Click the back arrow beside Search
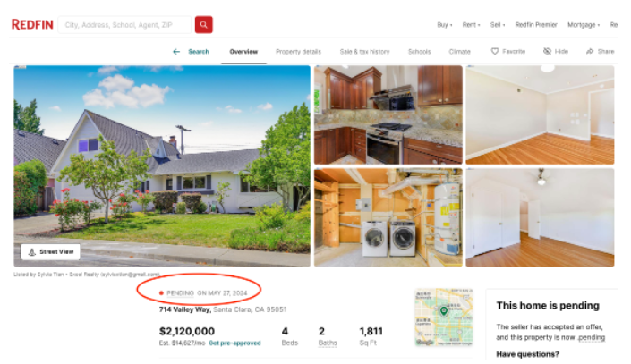The width and height of the screenshot is (631, 364). point(176,52)
